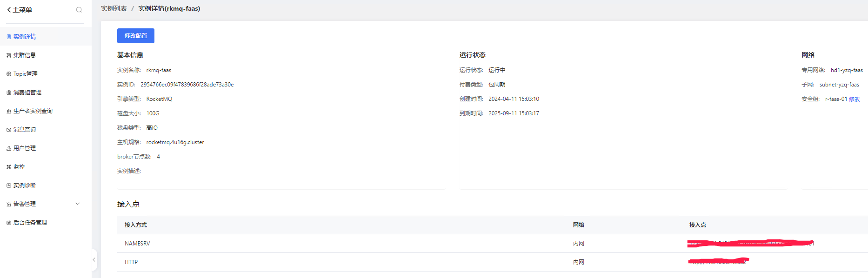Click the 用户管理 person icon
Viewport: 868px width, 278px height.
(9, 148)
